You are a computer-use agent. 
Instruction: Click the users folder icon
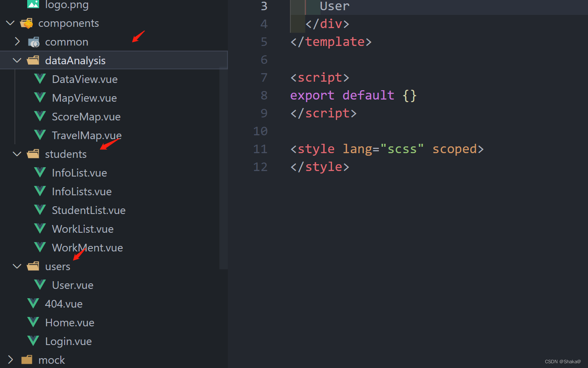click(x=33, y=266)
